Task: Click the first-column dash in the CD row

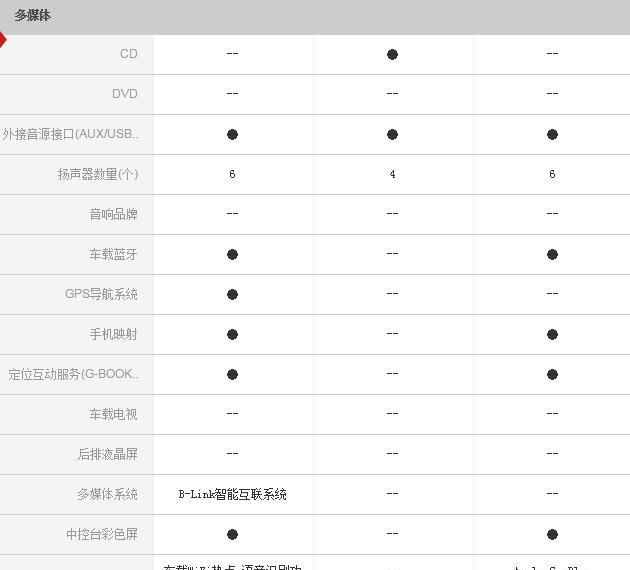Action: coord(232,53)
